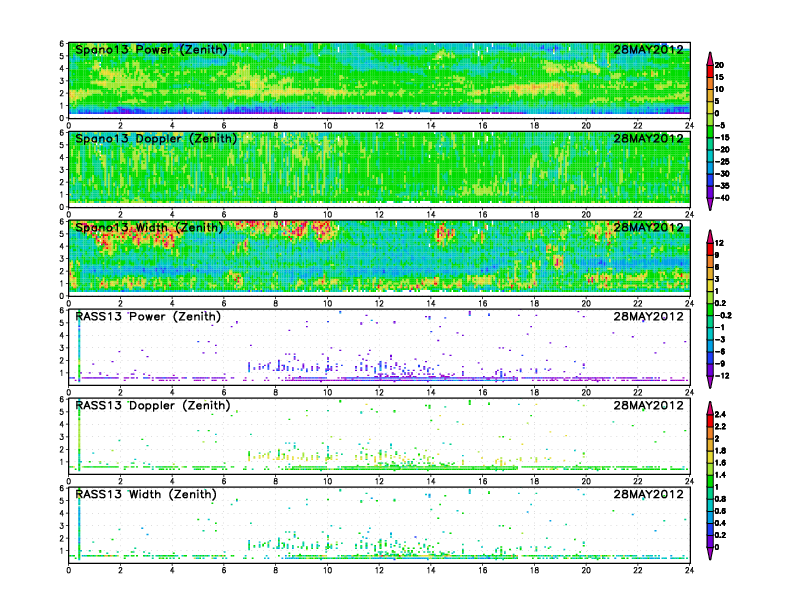
Task: Click the "Spano13 Width (Zenith)" panel title
Action: click(149, 227)
